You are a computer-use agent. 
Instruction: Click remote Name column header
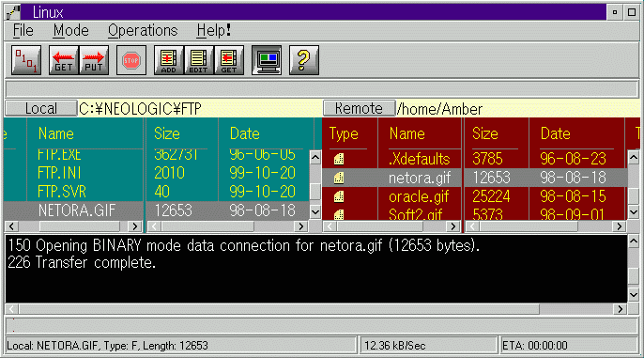coord(407,133)
